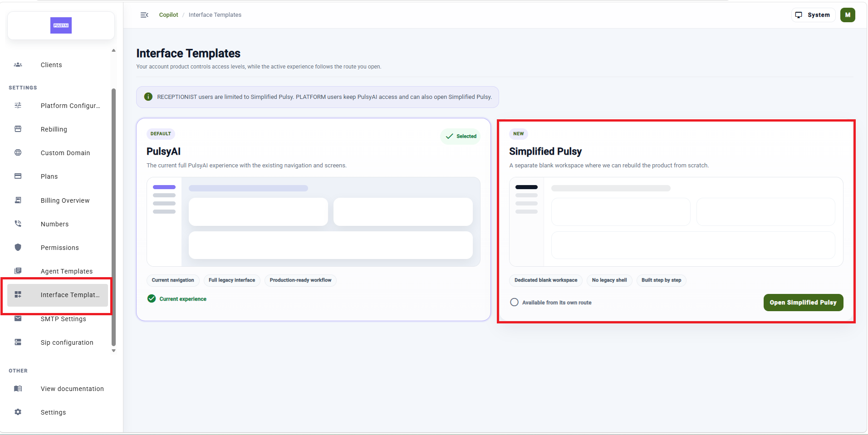Click the Agent Templates library icon
Image resolution: width=868 pixels, height=435 pixels.
point(18,271)
